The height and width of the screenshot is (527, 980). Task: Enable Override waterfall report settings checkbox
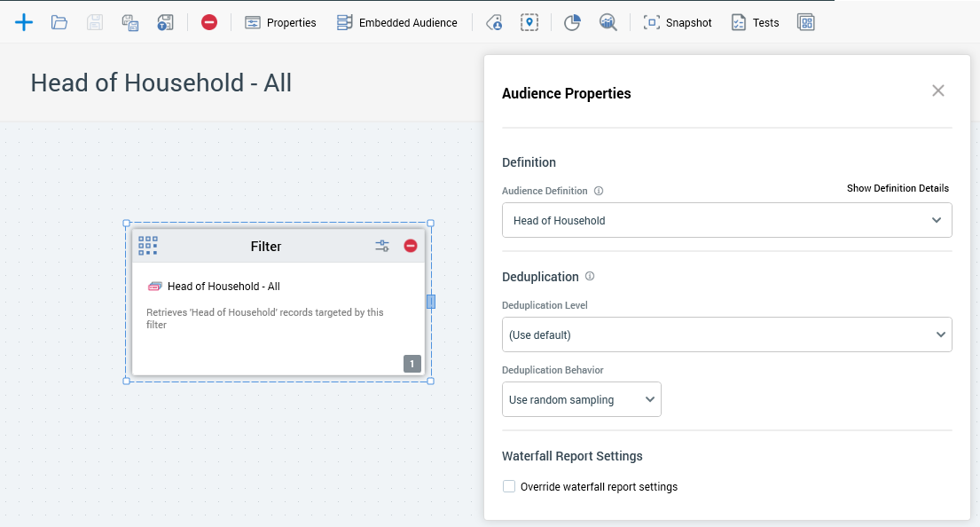509,486
